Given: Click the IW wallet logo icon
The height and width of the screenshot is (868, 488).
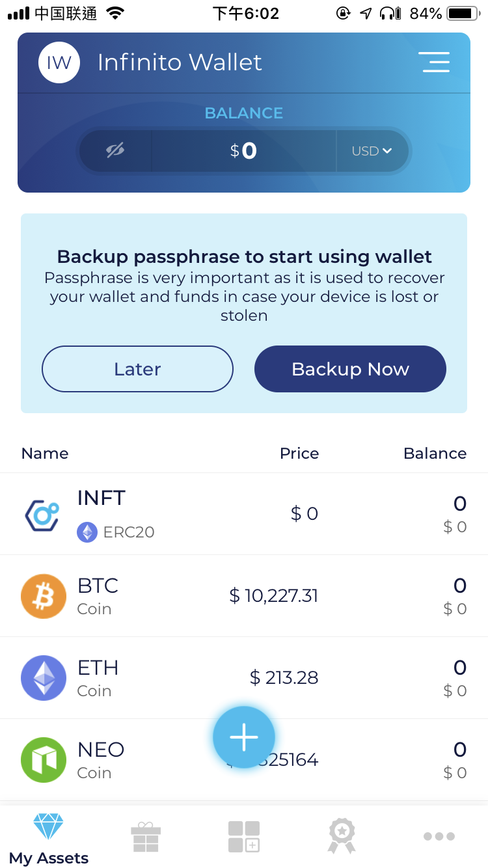Looking at the screenshot, I should click(x=59, y=62).
